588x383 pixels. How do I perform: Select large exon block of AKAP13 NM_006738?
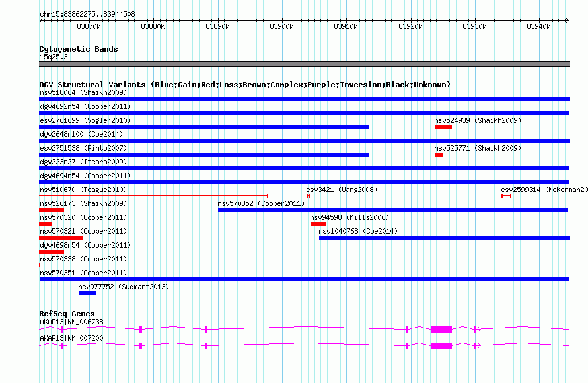coord(441,330)
